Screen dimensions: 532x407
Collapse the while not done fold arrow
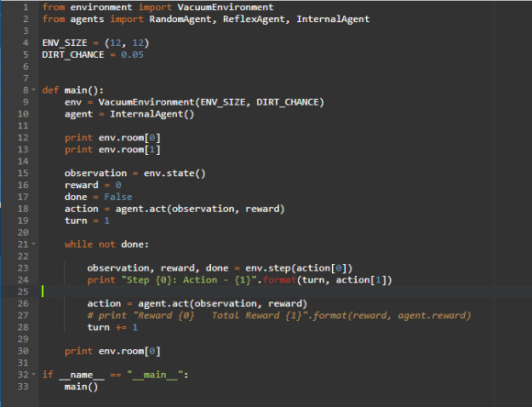(x=34, y=244)
